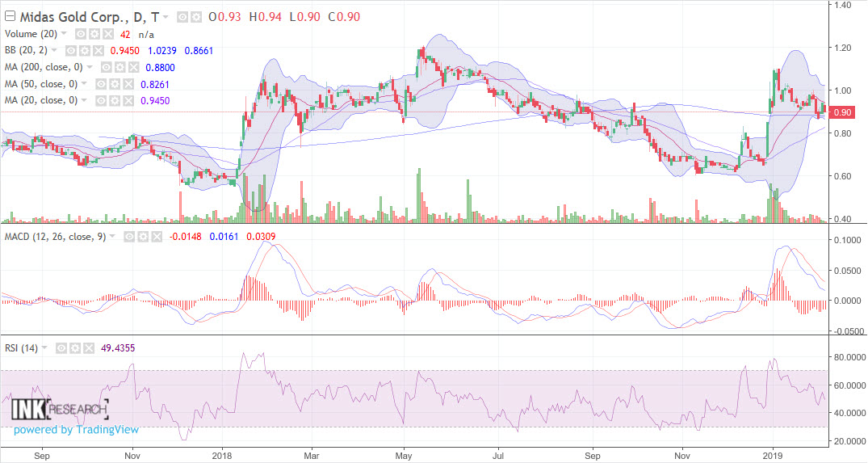Viewport: 868px width, 463px height.
Task: Click the 0.1000 level on the MACD scale
Action: 848,240
